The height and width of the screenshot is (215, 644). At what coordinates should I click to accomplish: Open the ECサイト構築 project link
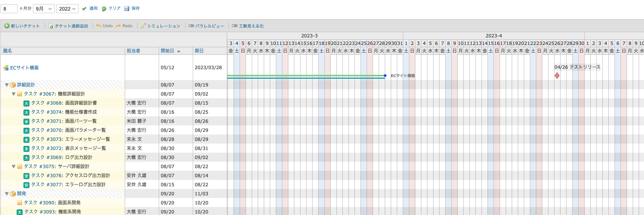click(24, 68)
